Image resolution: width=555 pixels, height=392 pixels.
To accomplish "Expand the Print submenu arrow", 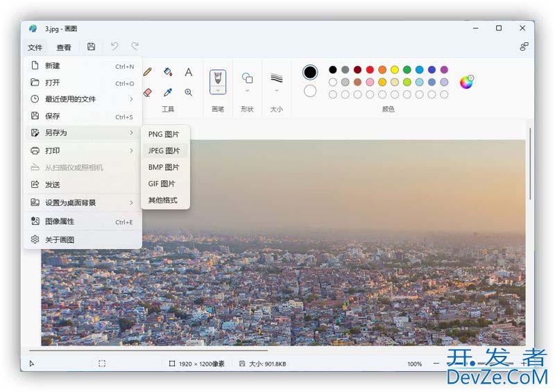I will coord(131,151).
